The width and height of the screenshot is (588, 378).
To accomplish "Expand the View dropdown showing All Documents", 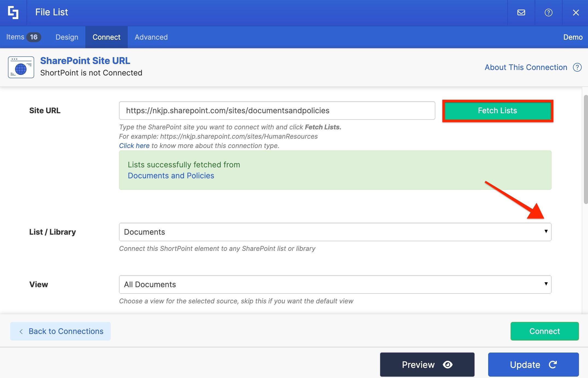I will click(x=335, y=284).
